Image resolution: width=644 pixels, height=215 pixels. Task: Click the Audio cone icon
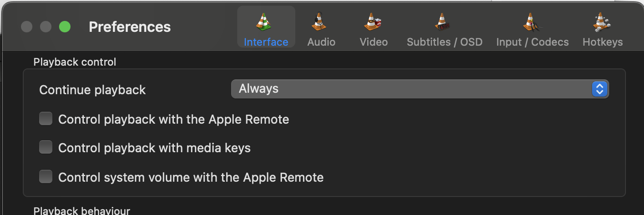pyautogui.click(x=320, y=21)
